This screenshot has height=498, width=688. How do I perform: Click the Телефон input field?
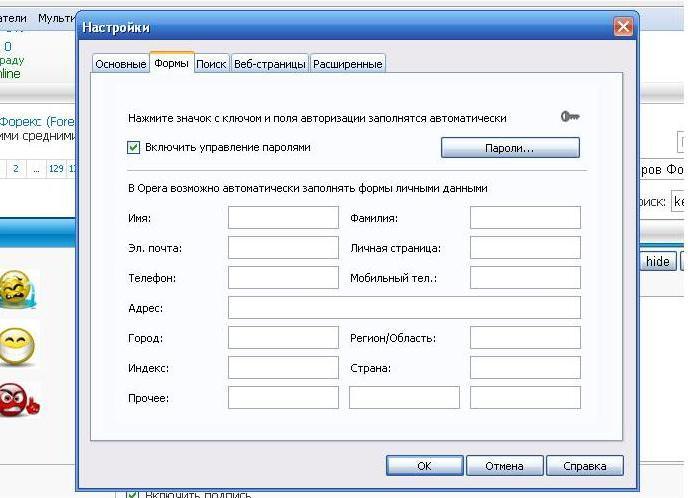pos(283,278)
